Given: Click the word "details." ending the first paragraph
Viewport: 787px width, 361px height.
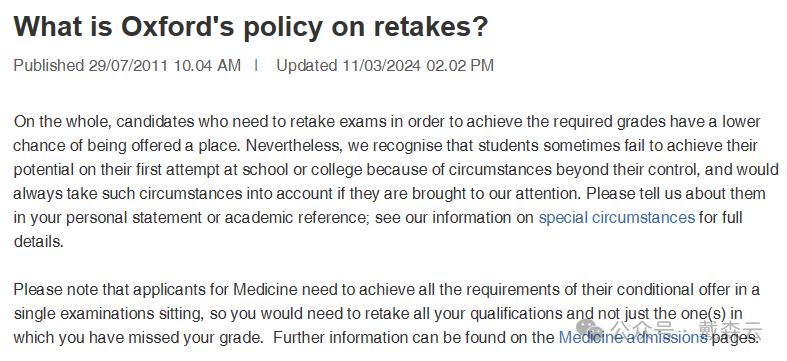Looking at the screenshot, I should point(39,242).
